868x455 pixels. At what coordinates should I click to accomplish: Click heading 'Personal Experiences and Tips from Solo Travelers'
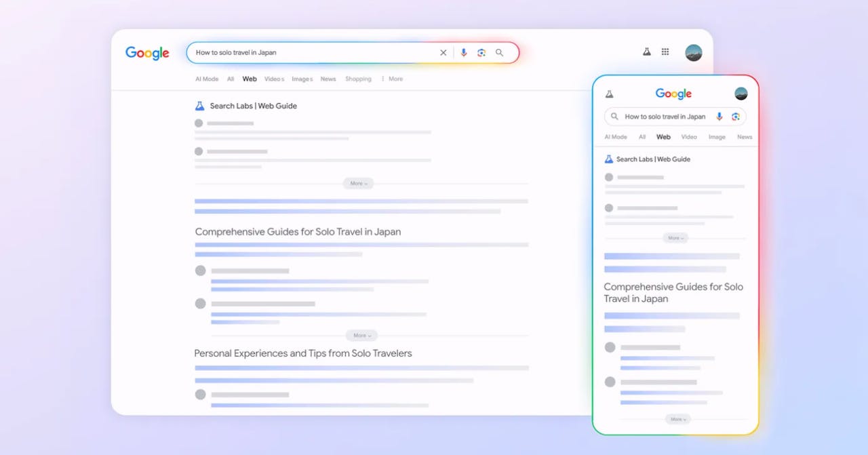[x=303, y=353]
